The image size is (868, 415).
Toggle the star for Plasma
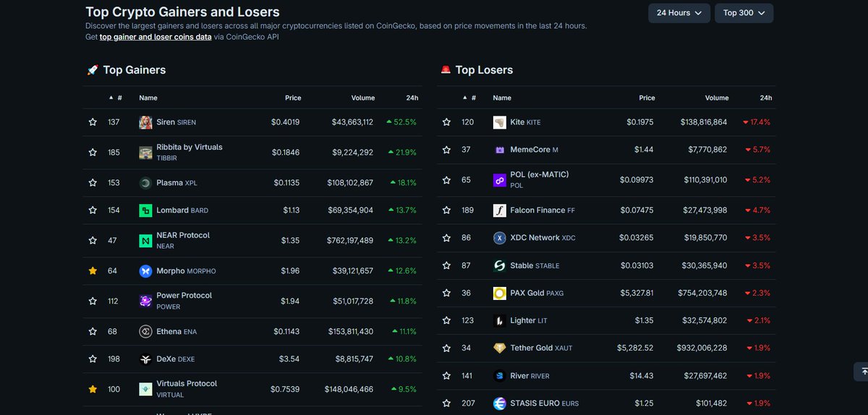click(x=93, y=183)
